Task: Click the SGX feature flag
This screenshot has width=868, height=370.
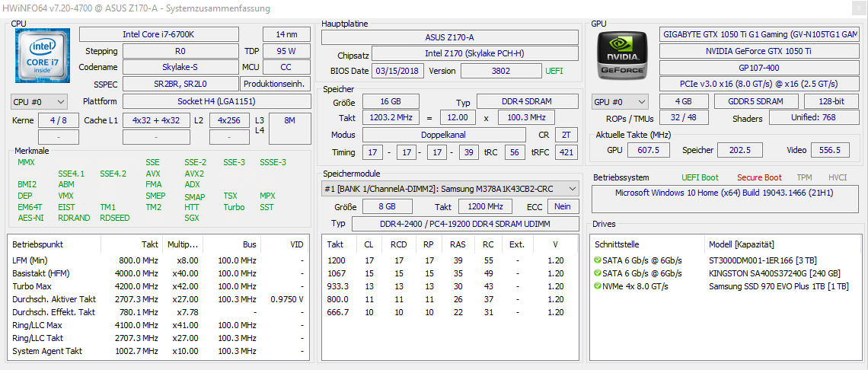Action: 192,218
